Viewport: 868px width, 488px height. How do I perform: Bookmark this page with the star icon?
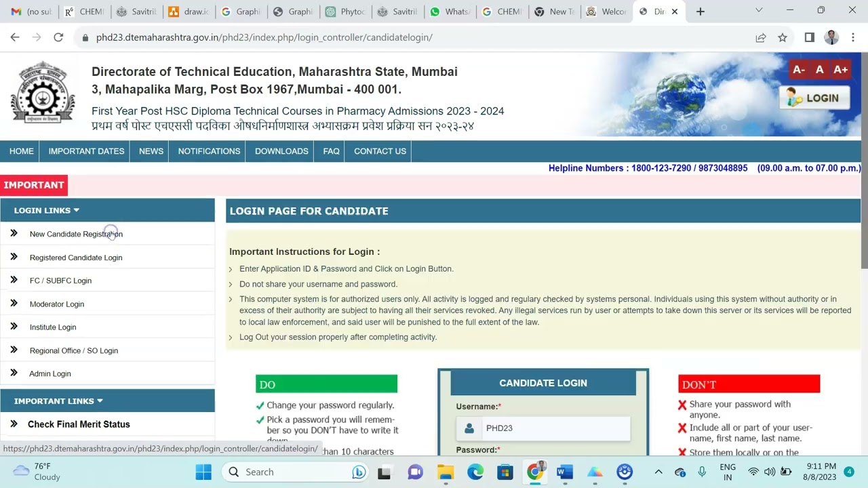783,37
